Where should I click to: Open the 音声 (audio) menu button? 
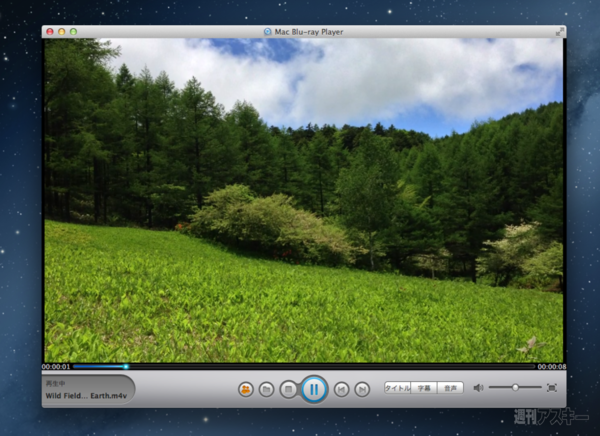(x=450, y=388)
